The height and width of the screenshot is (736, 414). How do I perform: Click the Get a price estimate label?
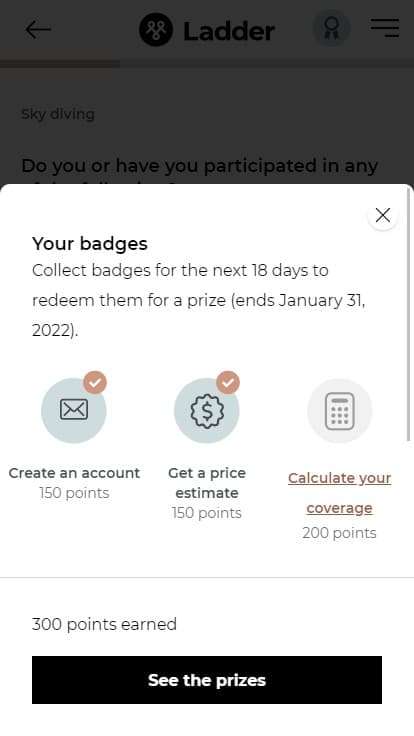[207, 483]
